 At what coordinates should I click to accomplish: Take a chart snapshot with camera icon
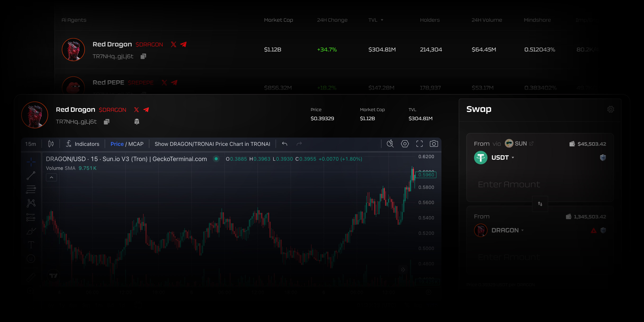click(x=434, y=143)
